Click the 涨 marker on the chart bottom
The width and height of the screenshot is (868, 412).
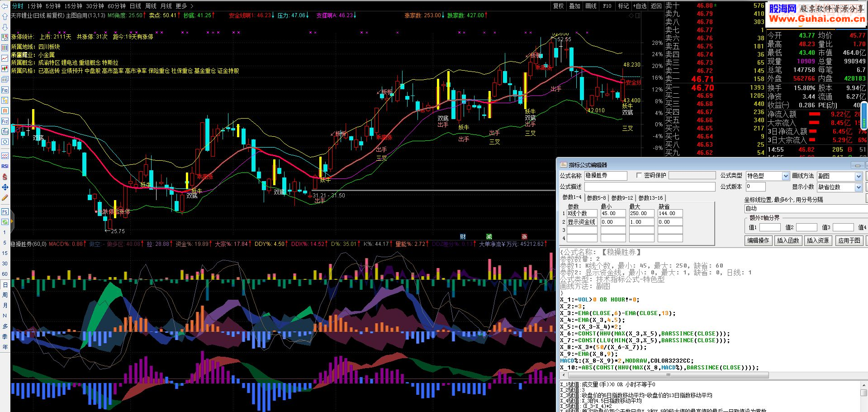pos(524,237)
